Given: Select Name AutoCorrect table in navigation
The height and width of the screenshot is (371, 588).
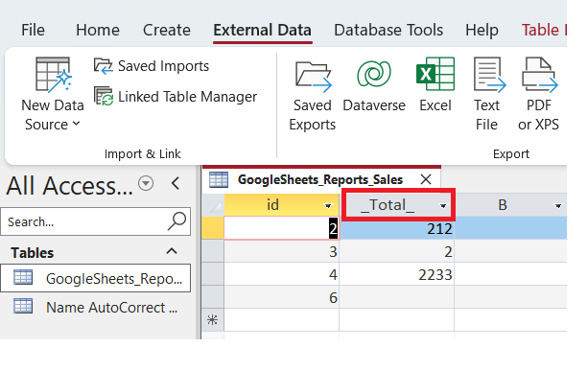Looking at the screenshot, I should (x=95, y=307).
